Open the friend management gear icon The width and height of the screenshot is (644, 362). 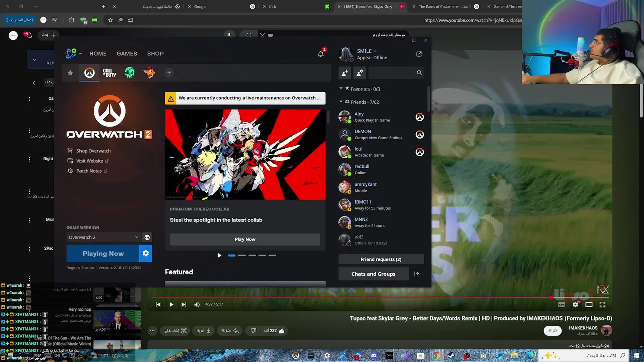click(x=360, y=73)
